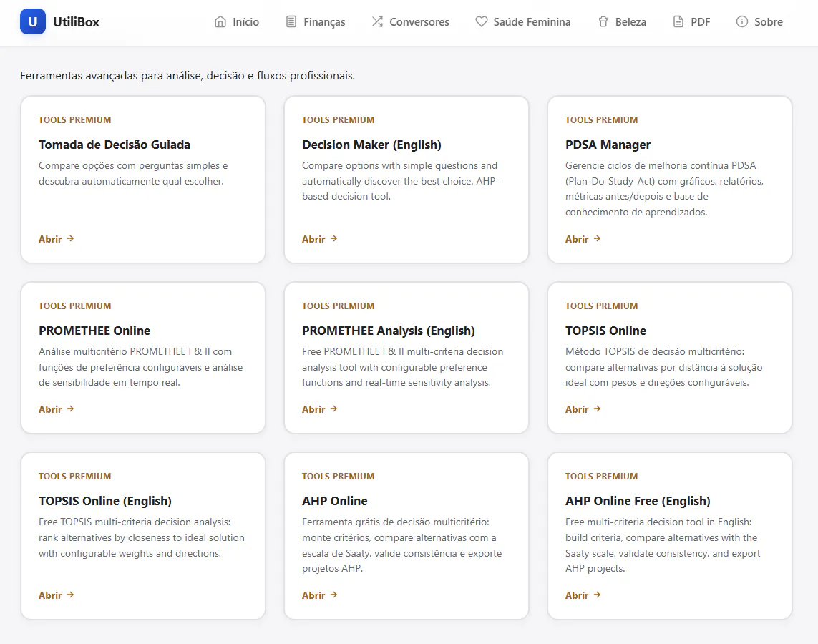Open the Saúde Feminina menu

pyautogui.click(x=523, y=22)
